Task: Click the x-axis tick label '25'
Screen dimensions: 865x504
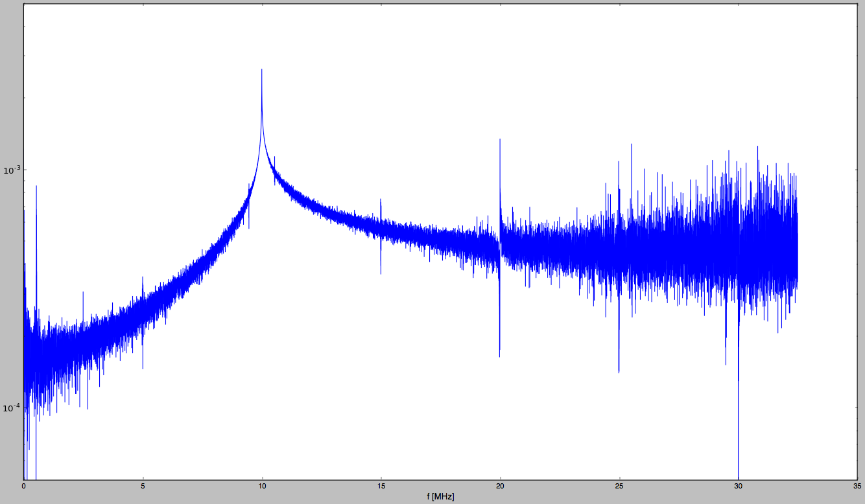Action: pyautogui.click(x=619, y=485)
